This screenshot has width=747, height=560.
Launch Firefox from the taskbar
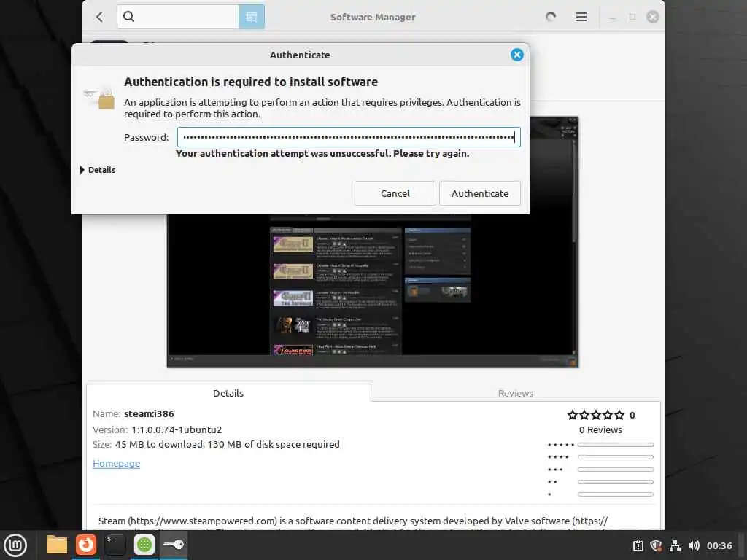[86, 545]
